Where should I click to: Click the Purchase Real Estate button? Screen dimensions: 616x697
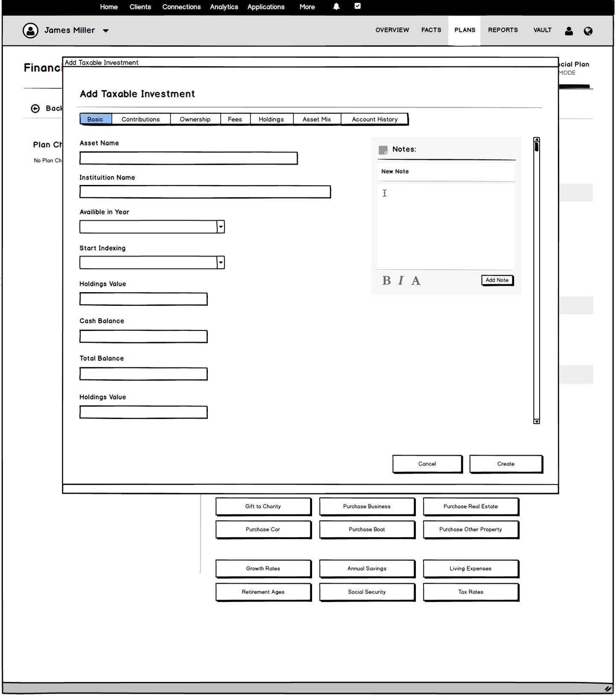471,507
